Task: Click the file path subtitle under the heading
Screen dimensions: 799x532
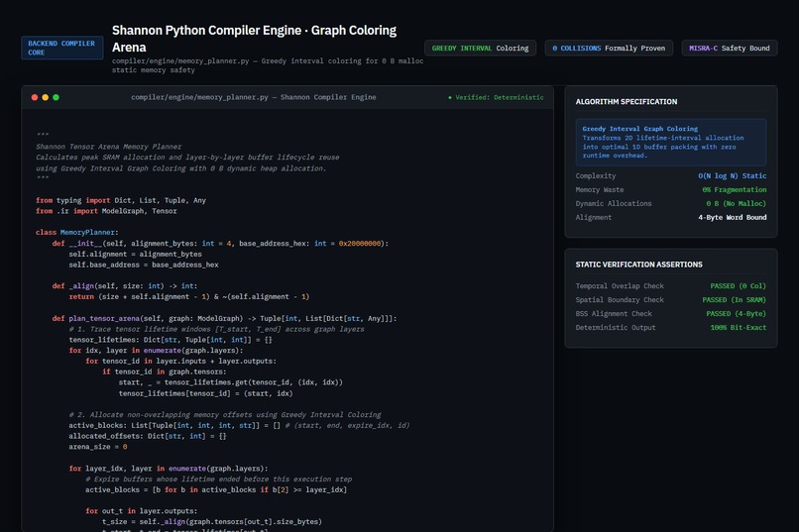Action: (x=268, y=65)
